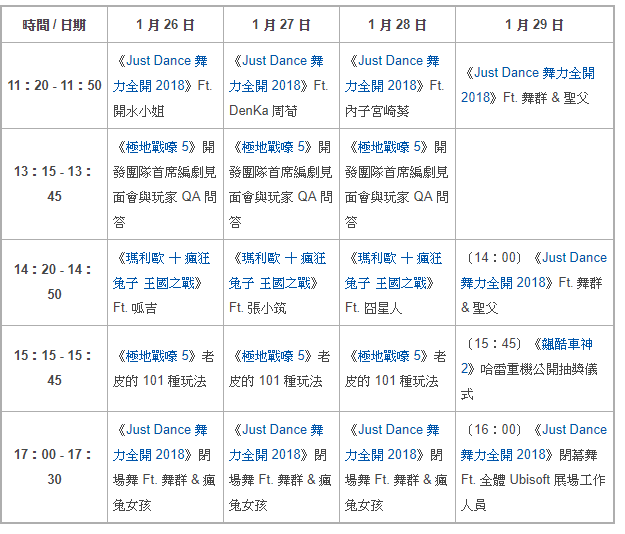Click the 哈雷重機公開抽獎儀式 text

pos(529,381)
